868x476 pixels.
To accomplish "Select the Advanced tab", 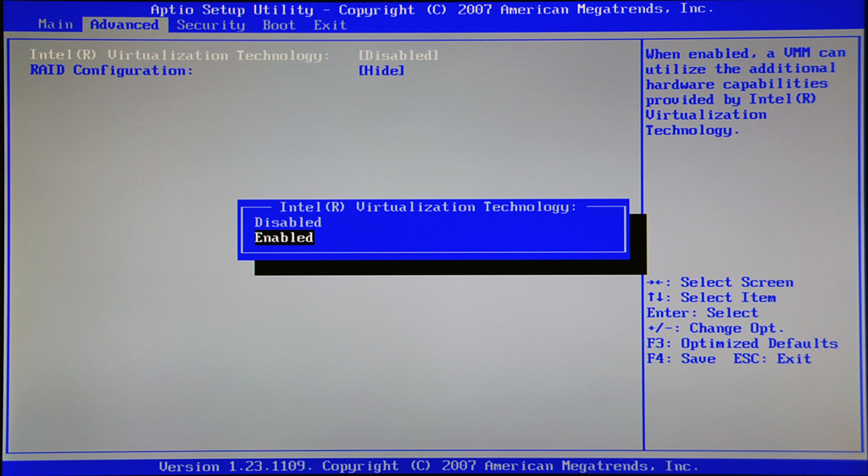I will (124, 25).
